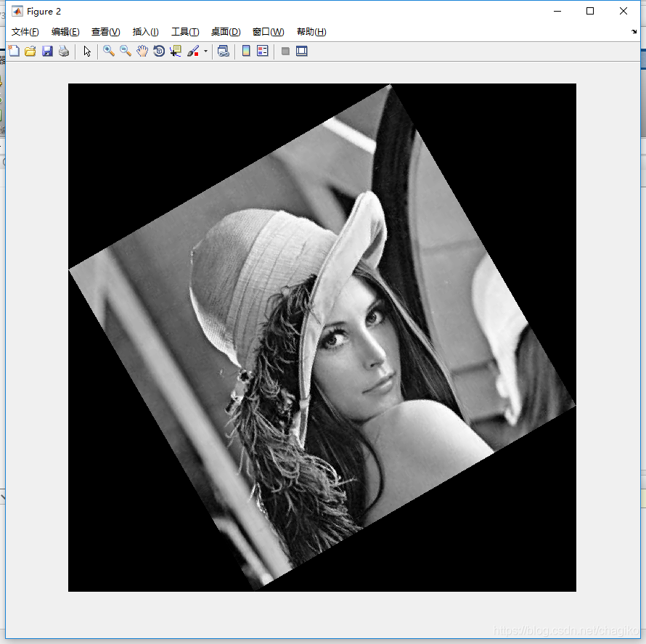
Task: Open a file with the folder icon
Action: pyautogui.click(x=30, y=51)
